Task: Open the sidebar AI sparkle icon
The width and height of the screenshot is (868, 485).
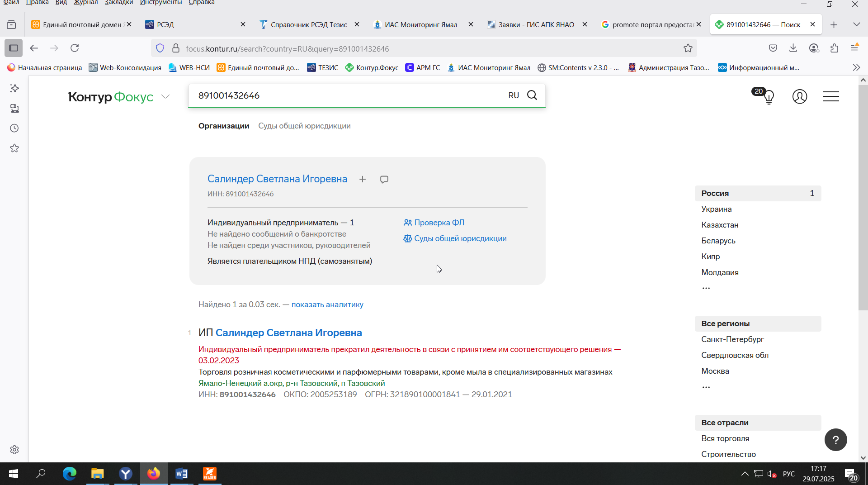Action: point(14,88)
